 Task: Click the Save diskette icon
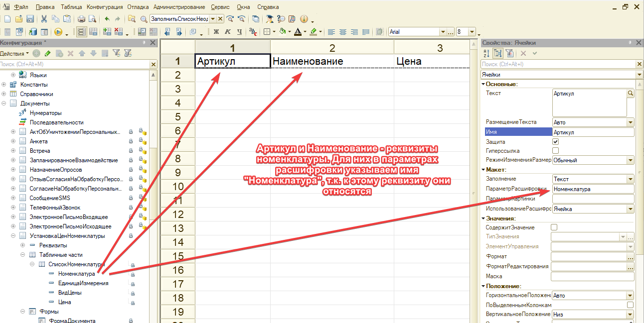(30, 19)
